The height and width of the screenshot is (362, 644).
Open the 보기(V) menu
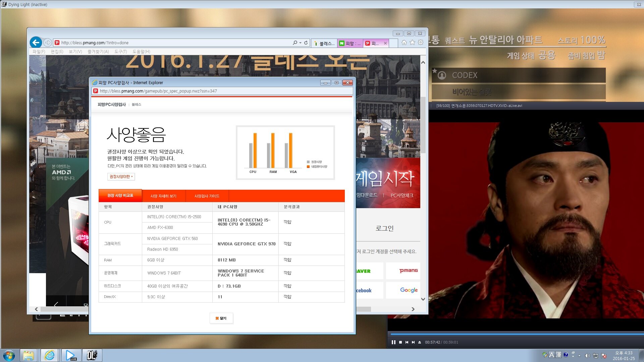coord(75,52)
